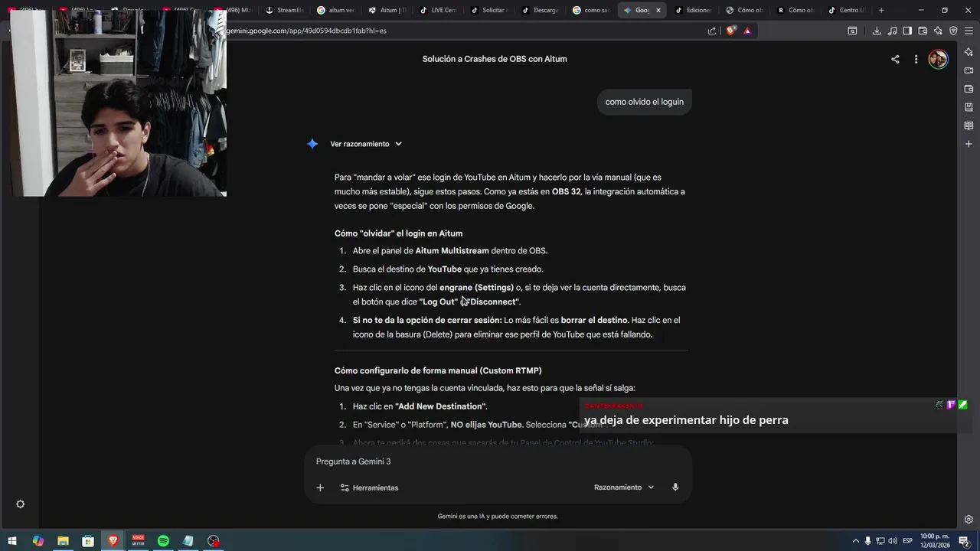
Task: Click the address bar URL
Action: pos(306,31)
